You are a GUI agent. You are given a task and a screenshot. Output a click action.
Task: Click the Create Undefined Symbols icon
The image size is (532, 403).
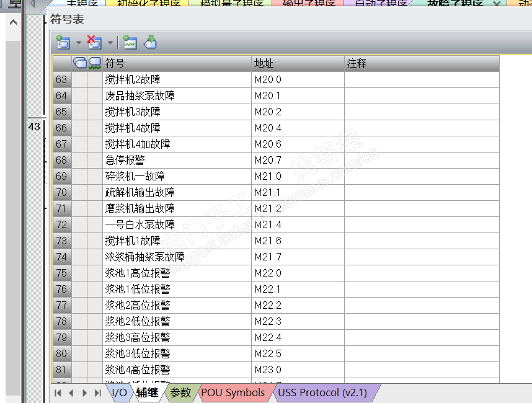pyautogui.click(x=130, y=42)
